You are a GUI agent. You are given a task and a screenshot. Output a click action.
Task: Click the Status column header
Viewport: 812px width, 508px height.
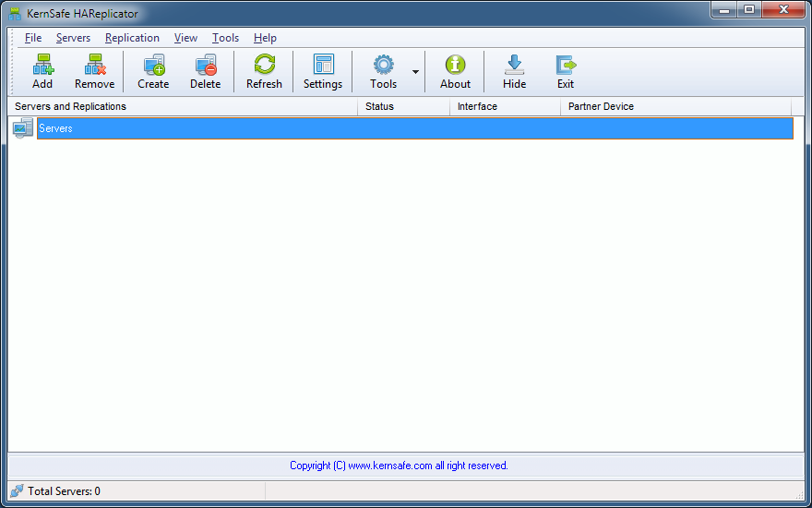403,106
